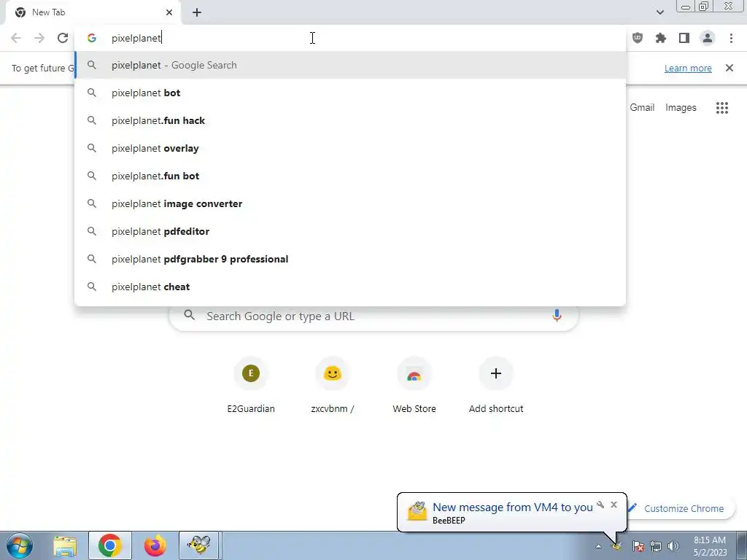Click the Show desktop strip beside the clock
This screenshot has width=747, height=560.
point(741,545)
